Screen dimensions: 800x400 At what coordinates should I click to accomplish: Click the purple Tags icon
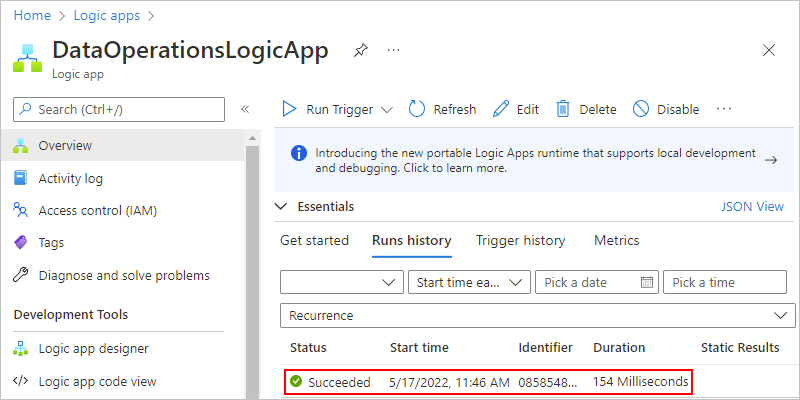click(x=20, y=243)
